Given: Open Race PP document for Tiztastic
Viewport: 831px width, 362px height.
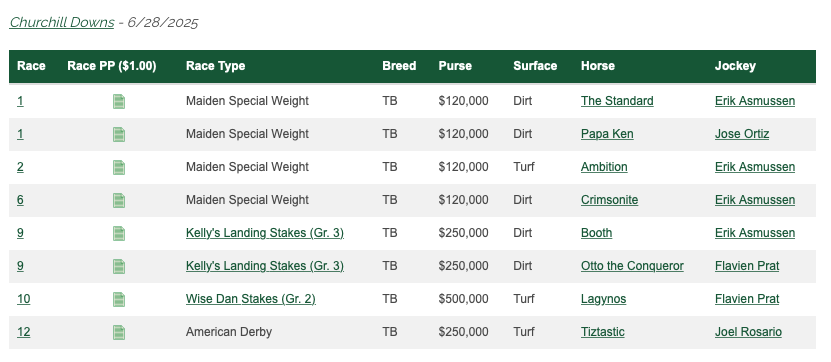Looking at the screenshot, I should (119, 332).
